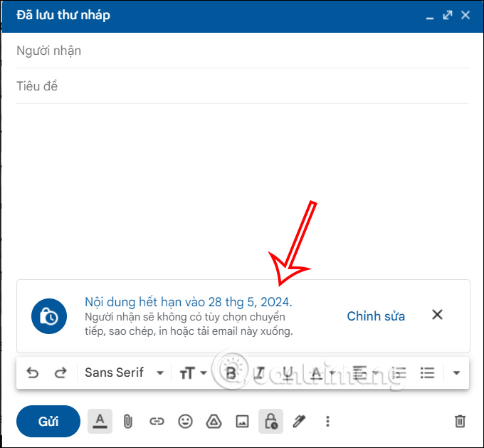Open the emoji picker smiley icon
Viewport: 484px width, 448px height.
(185, 421)
